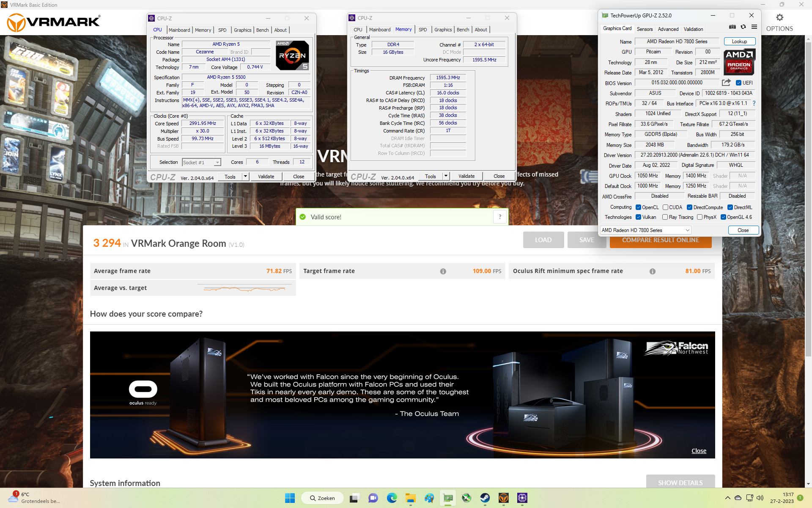Open the Advanced tab in GPU-Z
812x508 pixels.
[668, 29]
